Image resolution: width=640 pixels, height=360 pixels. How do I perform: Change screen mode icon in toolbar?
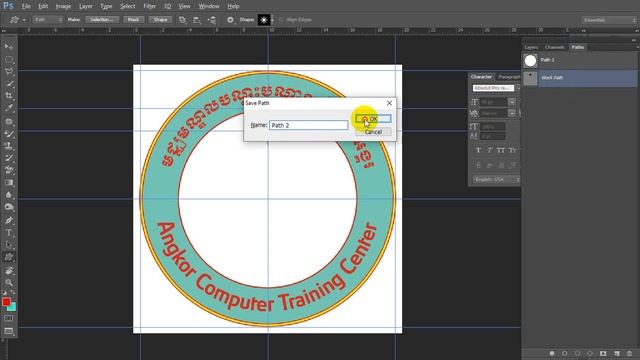coord(9,331)
